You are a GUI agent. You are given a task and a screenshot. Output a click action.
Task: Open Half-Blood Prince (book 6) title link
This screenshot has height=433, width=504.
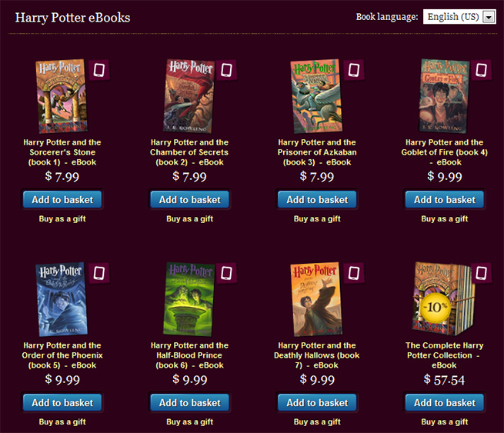189,355
